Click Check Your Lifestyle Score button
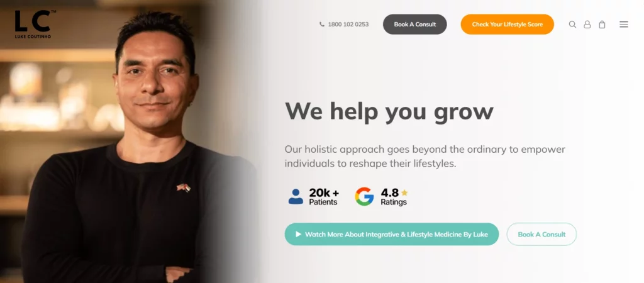 508,25
